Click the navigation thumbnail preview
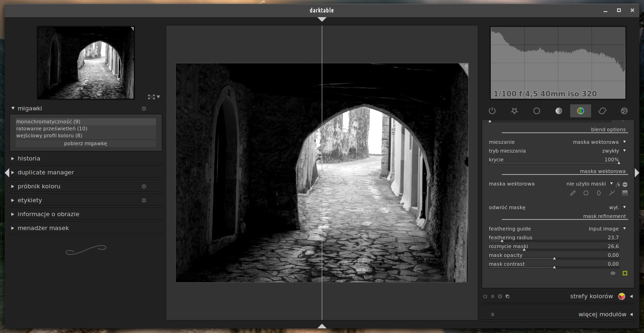644x333 pixels. pos(86,63)
